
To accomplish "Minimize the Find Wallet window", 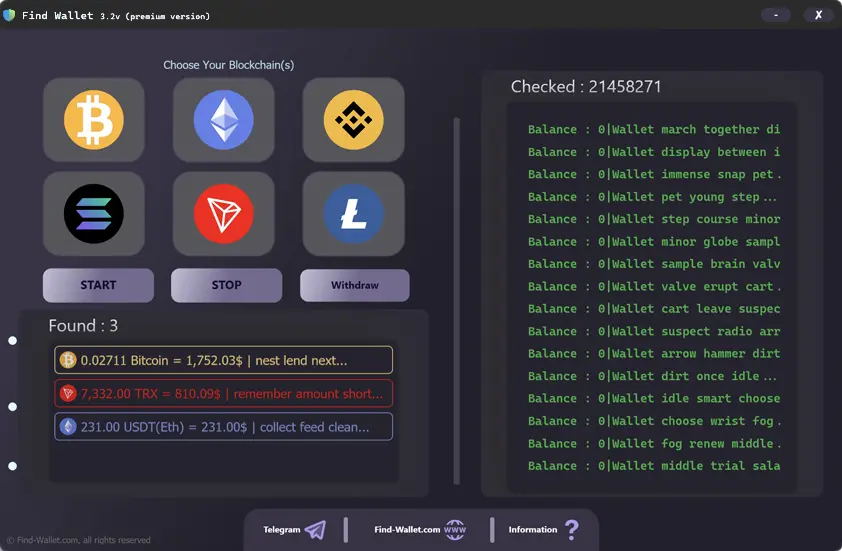I will pyautogui.click(x=776, y=15).
